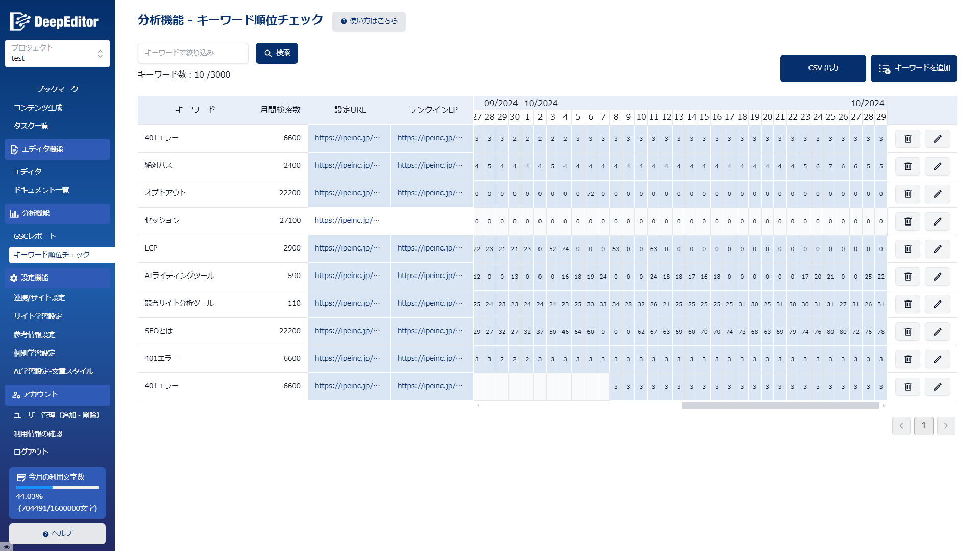Click ログアウト to sign out

31,452
